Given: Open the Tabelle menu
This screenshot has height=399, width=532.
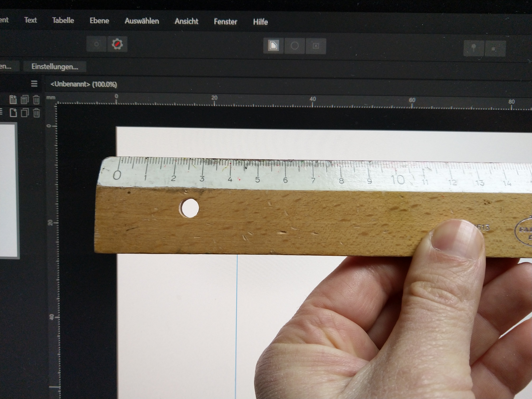Looking at the screenshot, I should tap(63, 20).
